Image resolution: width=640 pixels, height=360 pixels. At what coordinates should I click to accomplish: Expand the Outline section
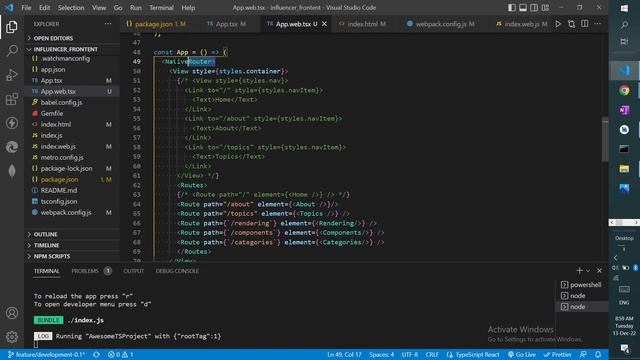(x=72, y=234)
